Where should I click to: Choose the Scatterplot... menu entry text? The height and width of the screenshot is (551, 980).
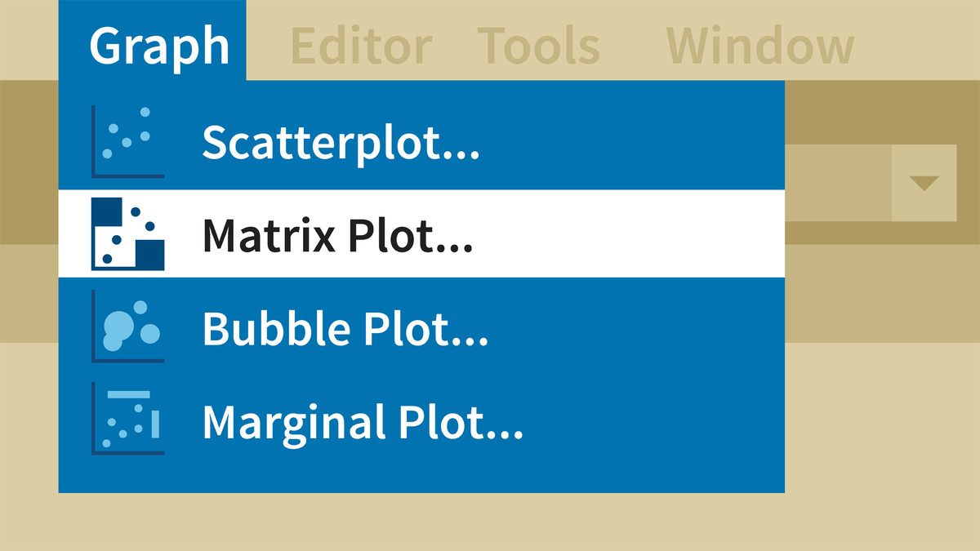click(341, 142)
